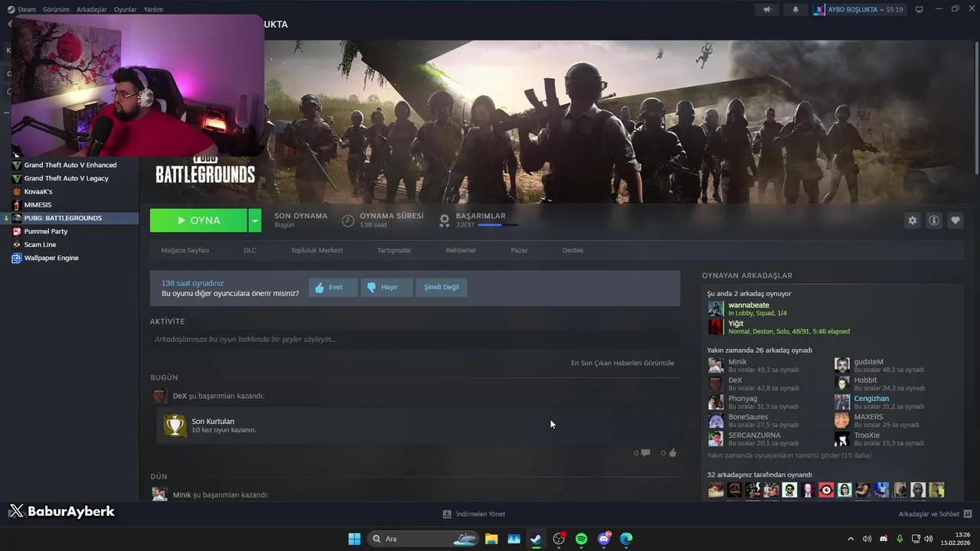The image size is (980, 551).
Task: Click the Wallpaper Engine library icon
Action: [17, 258]
